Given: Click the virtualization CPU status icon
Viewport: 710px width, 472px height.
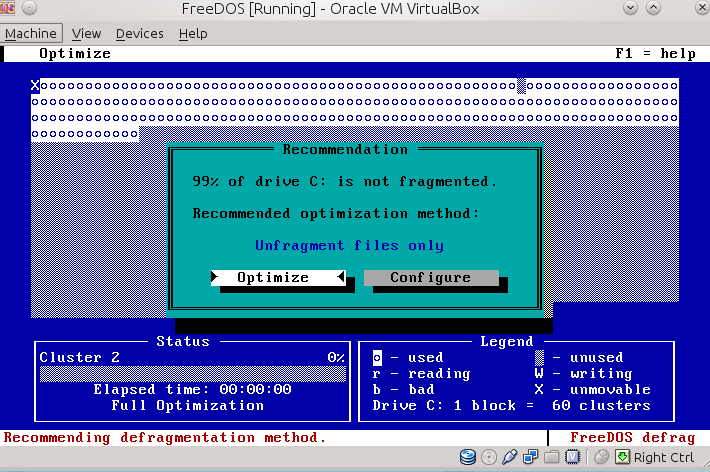Looking at the screenshot, I should coord(572,457).
